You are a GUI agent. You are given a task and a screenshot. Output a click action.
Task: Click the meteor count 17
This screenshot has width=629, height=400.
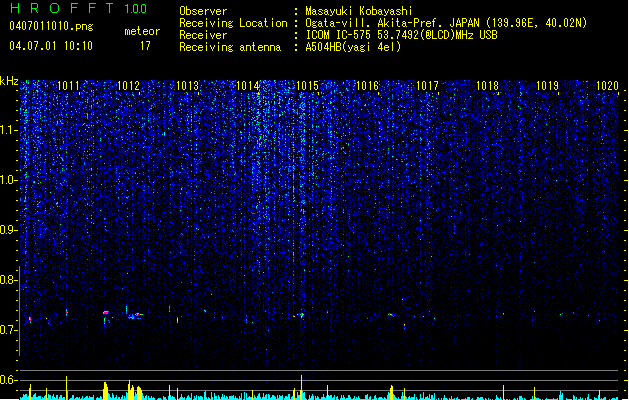[x=145, y=46]
